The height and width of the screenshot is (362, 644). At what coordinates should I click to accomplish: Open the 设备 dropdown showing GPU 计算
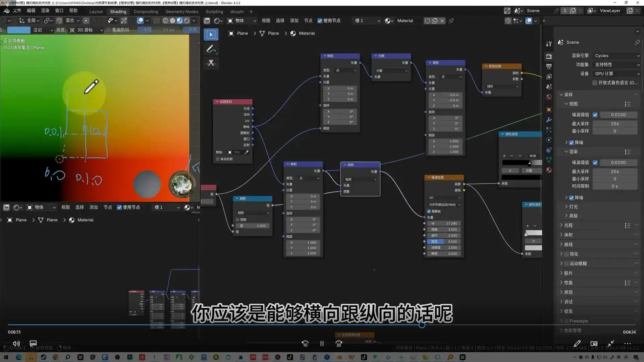pyautogui.click(x=616, y=73)
